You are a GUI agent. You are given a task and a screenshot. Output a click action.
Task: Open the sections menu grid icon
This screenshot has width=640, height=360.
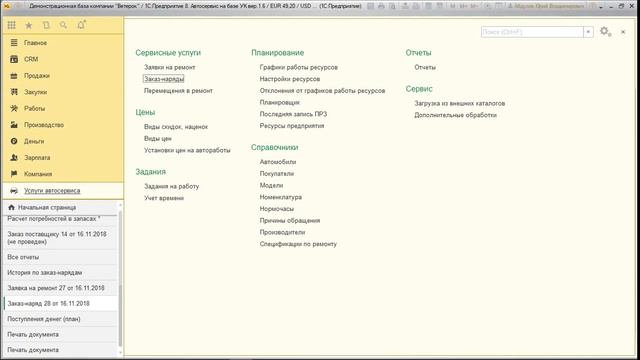pos(11,25)
